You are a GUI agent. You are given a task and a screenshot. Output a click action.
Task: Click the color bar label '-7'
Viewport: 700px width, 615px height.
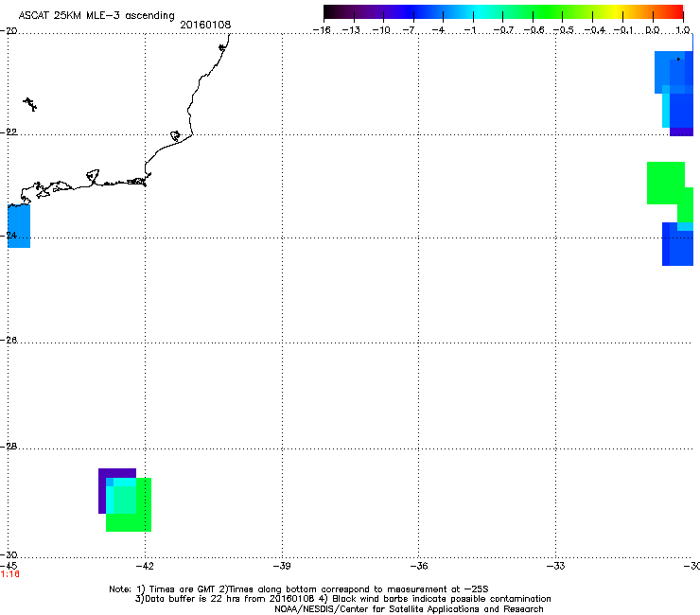(410, 30)
